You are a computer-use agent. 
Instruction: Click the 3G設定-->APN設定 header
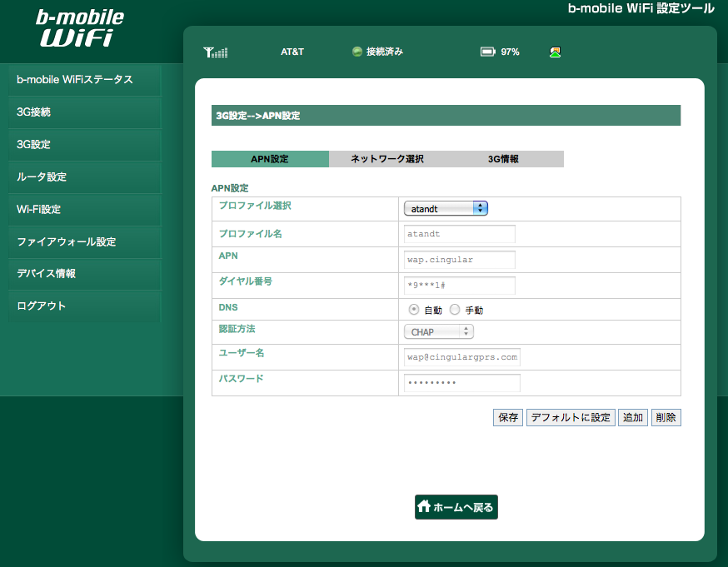pyautogui.click(x=446, y=116)
